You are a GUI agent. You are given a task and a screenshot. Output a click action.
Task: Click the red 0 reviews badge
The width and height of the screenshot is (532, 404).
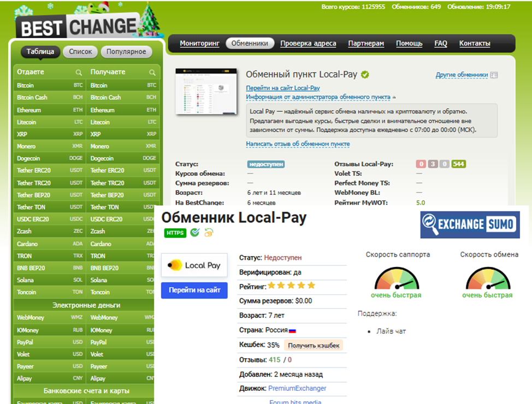[421, 164]
